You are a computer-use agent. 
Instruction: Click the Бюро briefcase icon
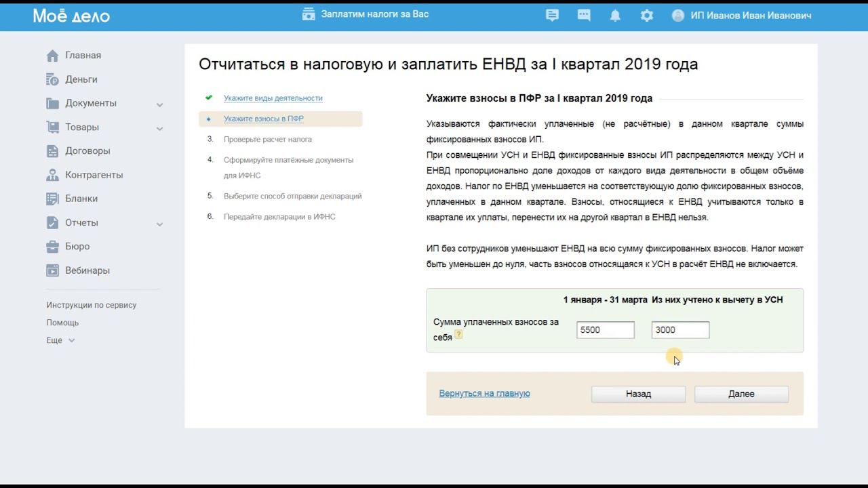pos(52,247)
